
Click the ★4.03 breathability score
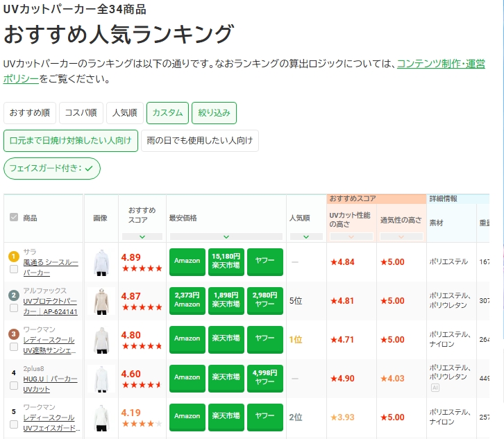[392, 378]
